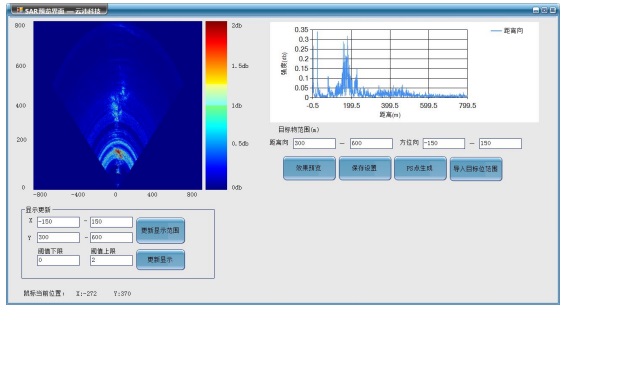Focus the X minimum field showing -150

[58, 222]
